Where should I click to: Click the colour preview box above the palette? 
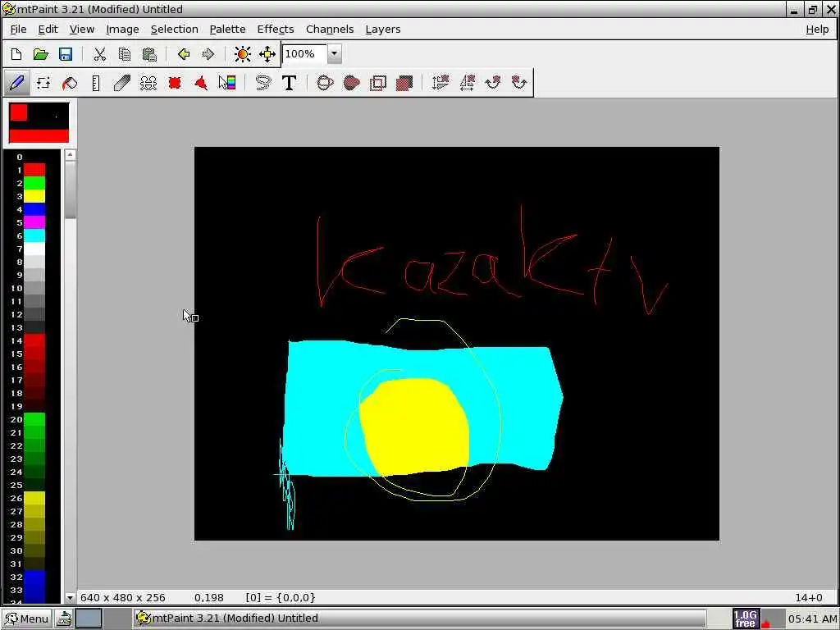click(39, 123)
